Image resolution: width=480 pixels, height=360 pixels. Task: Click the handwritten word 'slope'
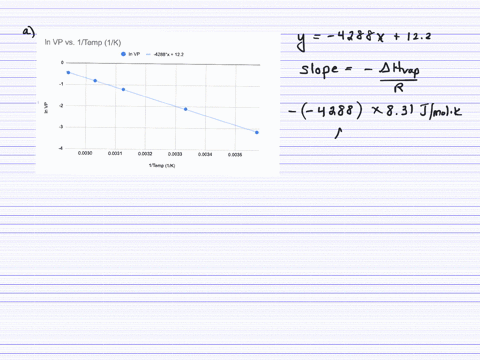(x=319, y=70)
